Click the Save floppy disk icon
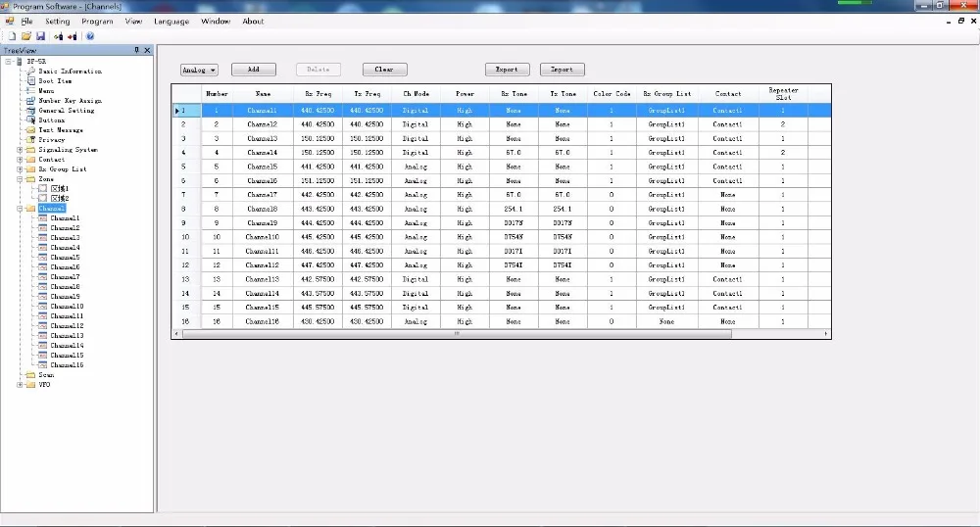980x527 pixels. pyautogui.click(x=40, y=36)
